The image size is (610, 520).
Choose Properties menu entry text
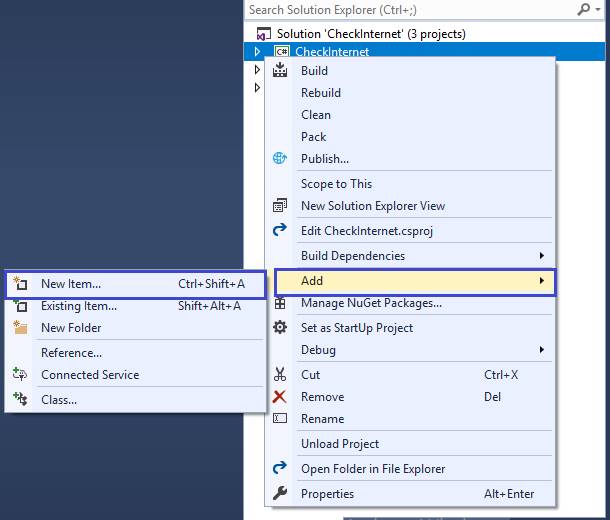(x=328, y=494)
